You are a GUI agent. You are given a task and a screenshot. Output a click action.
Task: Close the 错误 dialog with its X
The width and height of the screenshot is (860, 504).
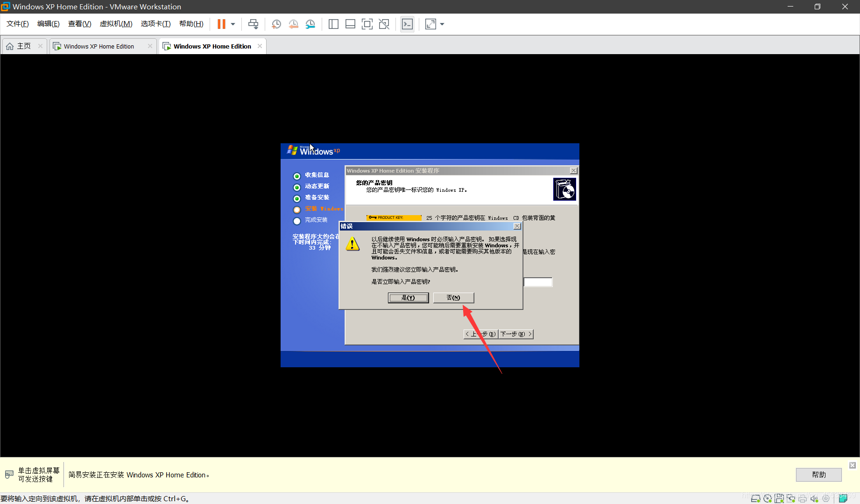tap(517, 226)
